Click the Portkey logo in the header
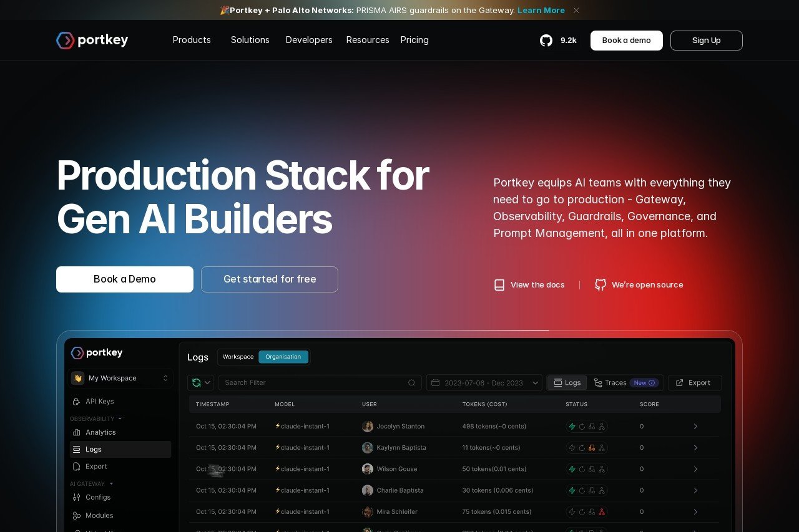799x532 pixels. click(x=92, y=41)
